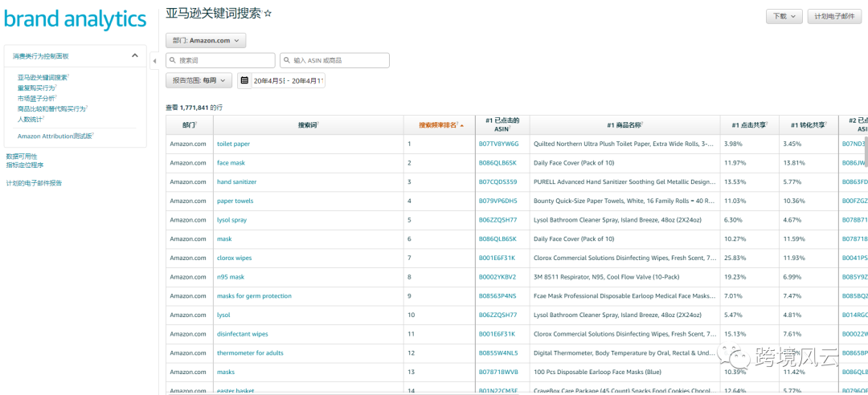This screenshot has width=868, height=395.
Task: Click the search term n95 mask
Action: pos(231,277)
